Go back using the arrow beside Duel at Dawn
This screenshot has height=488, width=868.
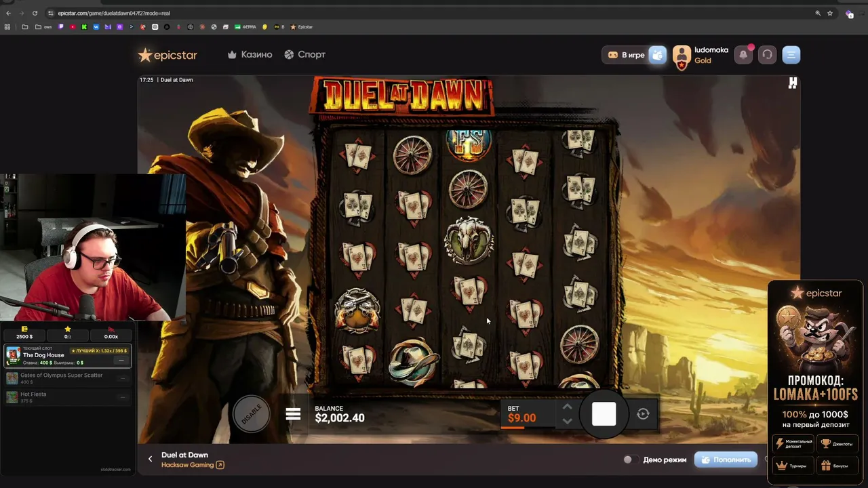click(x=151, y=459)
